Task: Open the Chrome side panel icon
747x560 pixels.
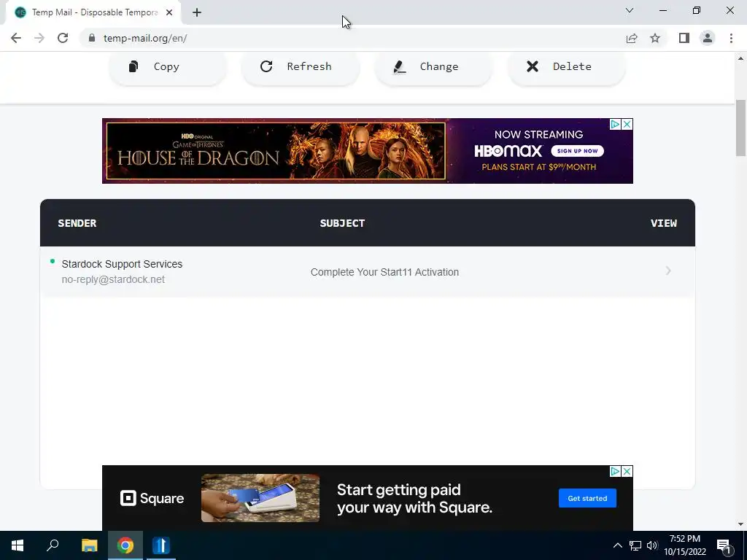Action: coord(684,38)
